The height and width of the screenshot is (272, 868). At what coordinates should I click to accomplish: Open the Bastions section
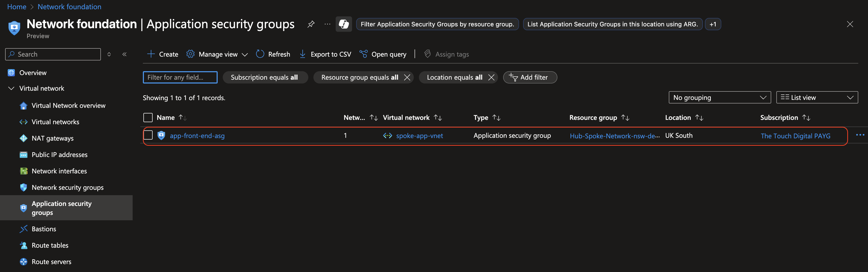click(x=44, y=229)
